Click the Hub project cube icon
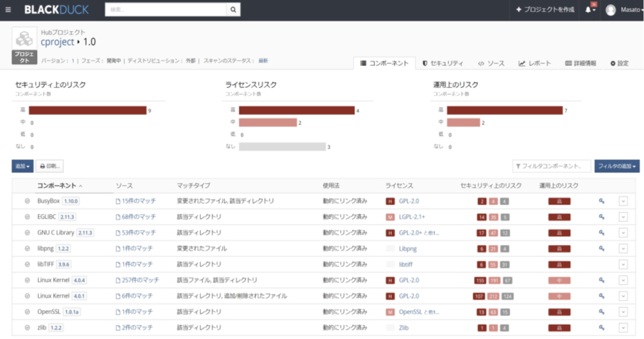644x339 pixels. click(24, 38)
